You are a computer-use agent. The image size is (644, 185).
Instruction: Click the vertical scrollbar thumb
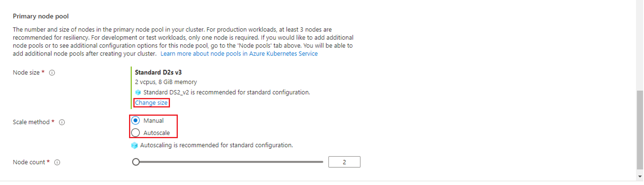click(x=640, y=130)
